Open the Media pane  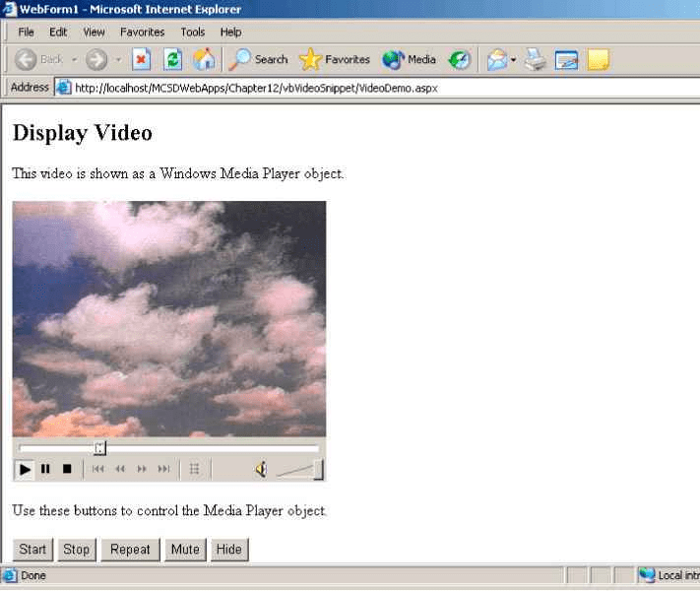click(409, 59)
